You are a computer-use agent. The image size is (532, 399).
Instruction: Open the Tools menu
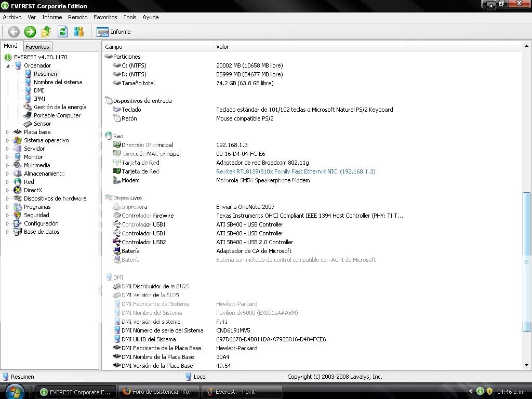[x=130, y=17]
